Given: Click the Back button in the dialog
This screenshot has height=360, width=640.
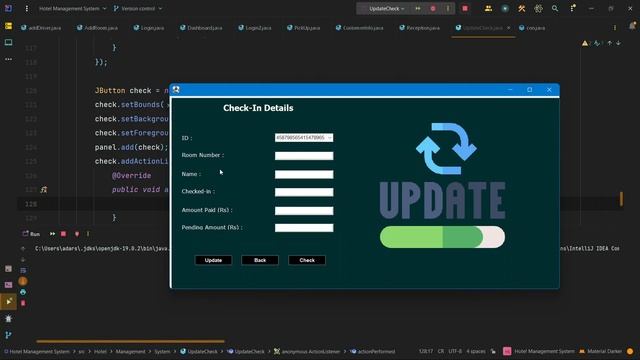Looking at the screenshot, I should [260, 260].
